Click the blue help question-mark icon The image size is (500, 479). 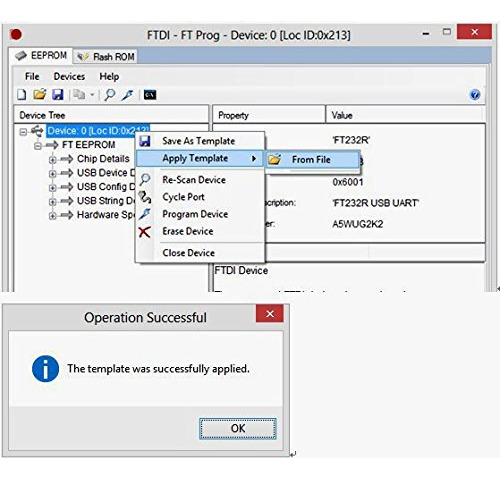(x=475, y=95)
